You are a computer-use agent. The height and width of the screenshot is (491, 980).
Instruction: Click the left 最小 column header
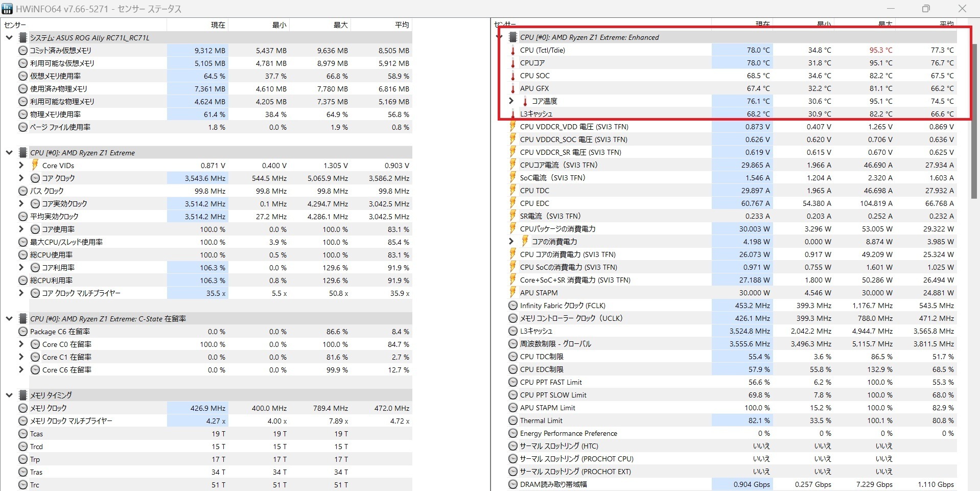[x=259, y=25]
